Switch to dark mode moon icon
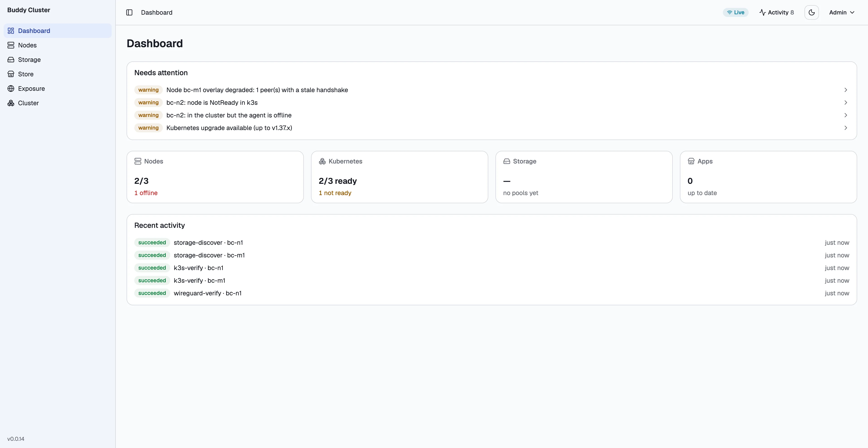Image resolution: width=868 pixels, height=448 pixels. 811,12
